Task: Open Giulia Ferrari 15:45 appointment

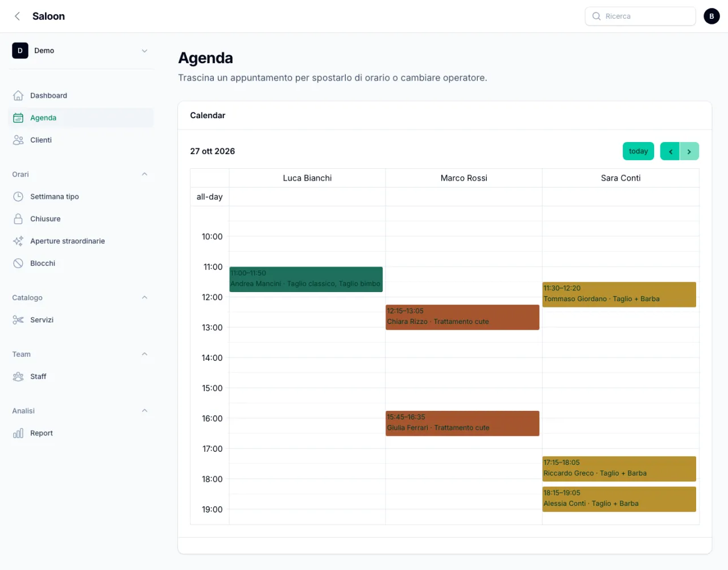Action: pos(462,423)
